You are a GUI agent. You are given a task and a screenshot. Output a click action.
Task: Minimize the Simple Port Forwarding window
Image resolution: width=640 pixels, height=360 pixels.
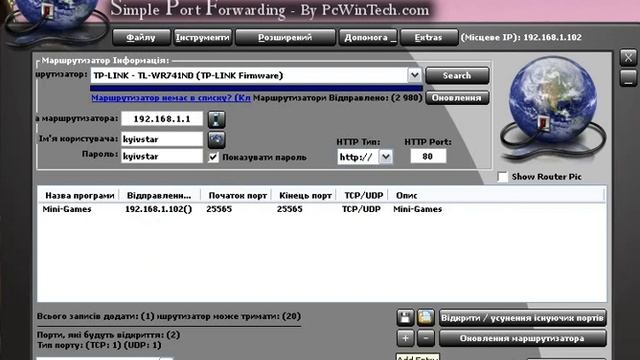pyautogui.click(x=628, y=78)
